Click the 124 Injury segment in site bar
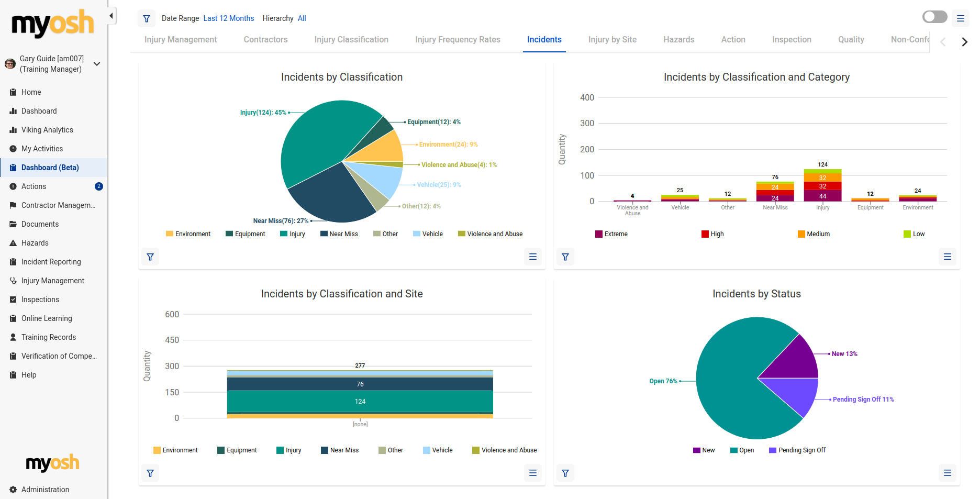 360,402
